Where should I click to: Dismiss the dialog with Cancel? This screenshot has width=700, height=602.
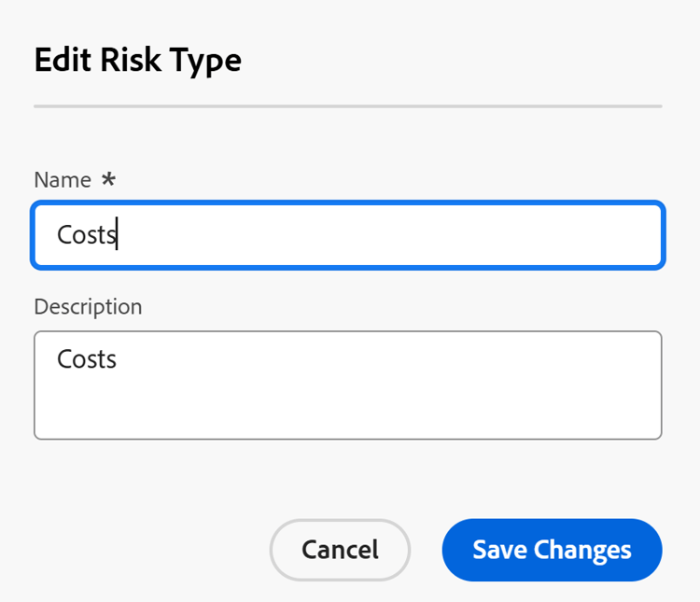pyautogui.click(x=340, y=550)
